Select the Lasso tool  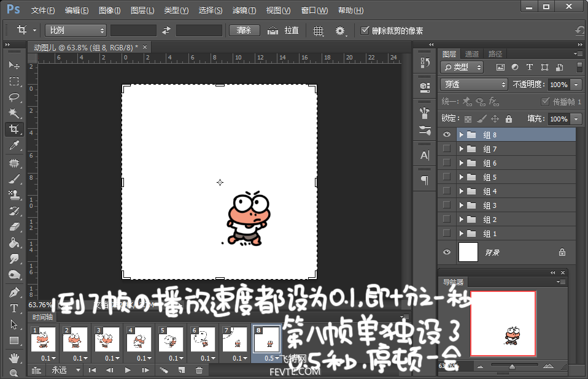click(14, 98)
